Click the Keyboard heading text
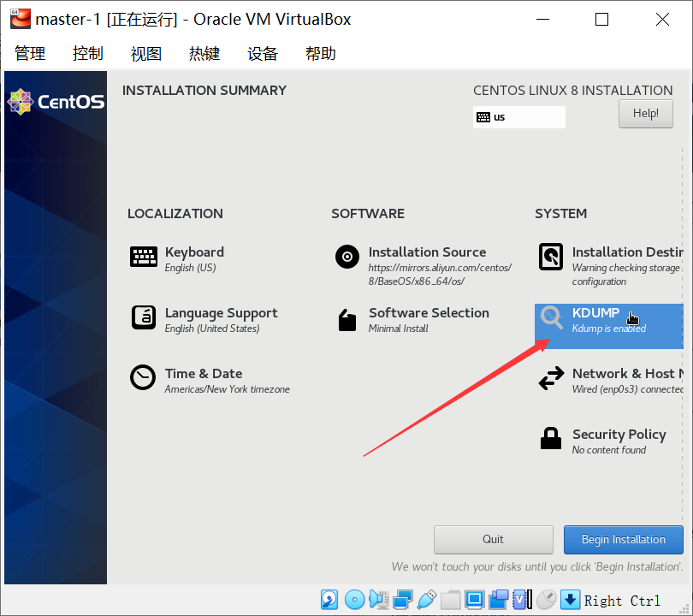693x616 pixels. (194, 252)
